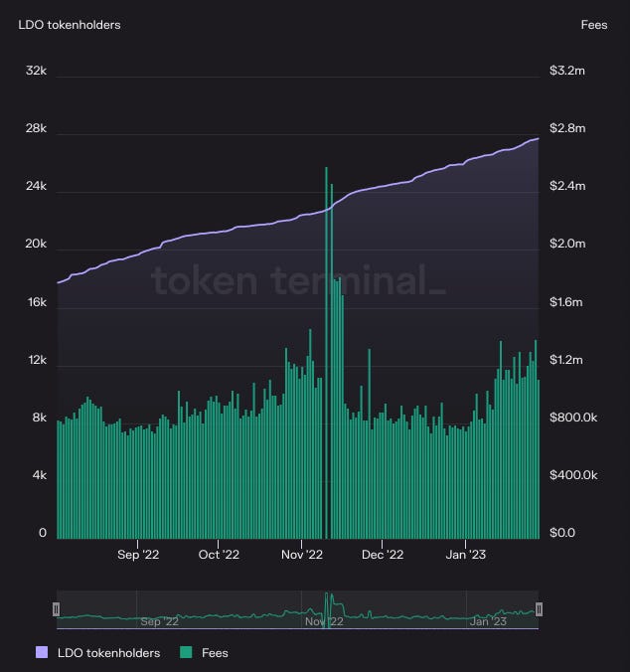Click the Fees legend label

(215, 653)
